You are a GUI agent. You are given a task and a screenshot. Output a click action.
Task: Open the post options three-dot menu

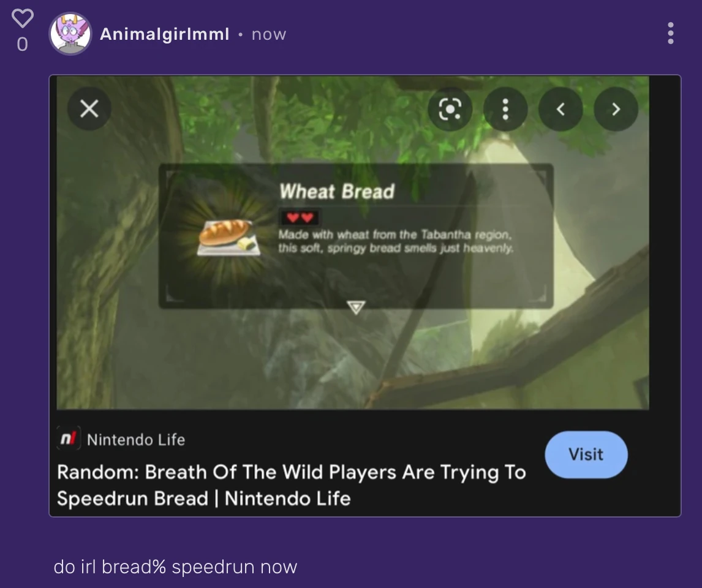670,33
